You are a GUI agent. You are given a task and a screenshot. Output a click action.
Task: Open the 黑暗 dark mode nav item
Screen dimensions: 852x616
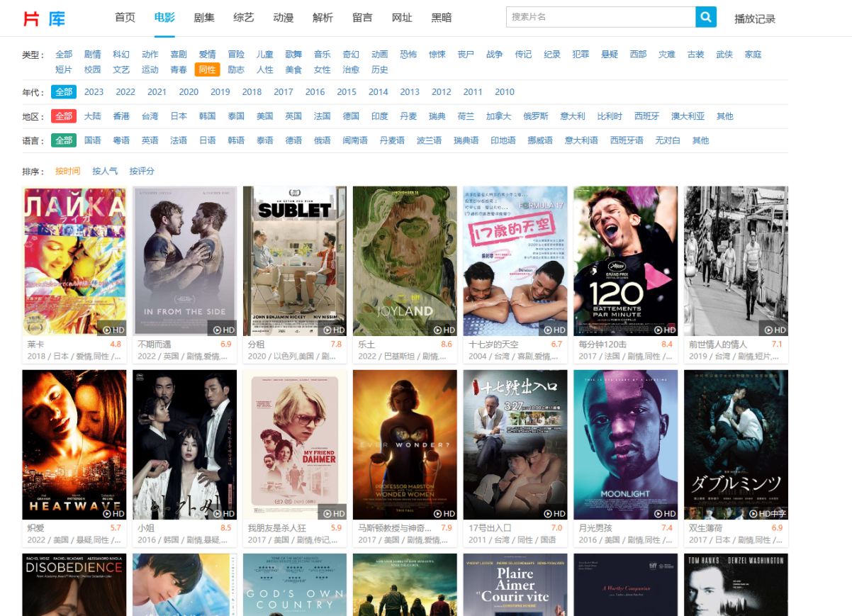point(442,18)
